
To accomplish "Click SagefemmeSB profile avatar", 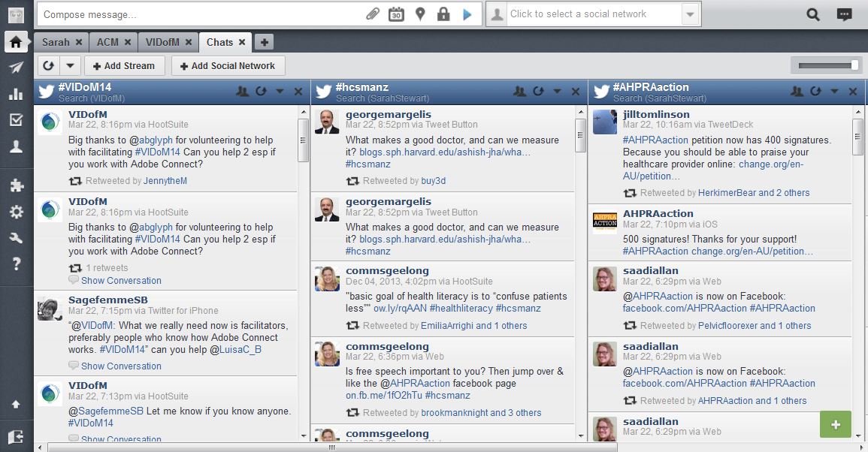I will click(50, 308).
